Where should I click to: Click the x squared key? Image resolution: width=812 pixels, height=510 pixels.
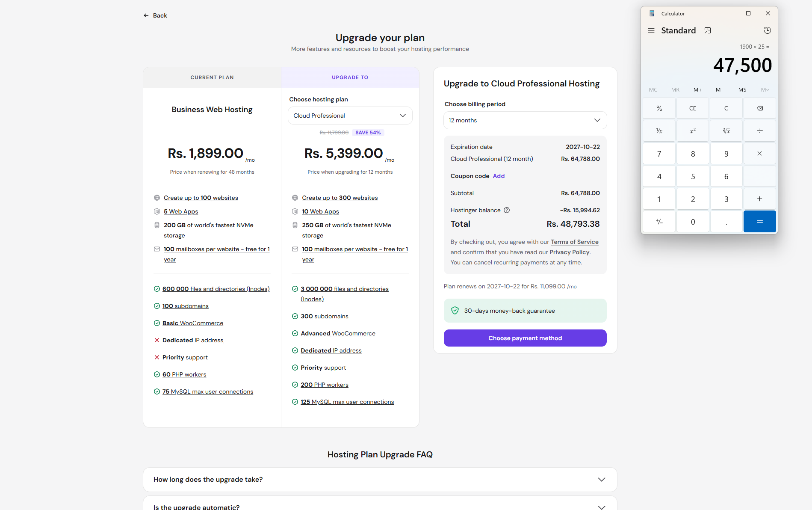point(693,131)
